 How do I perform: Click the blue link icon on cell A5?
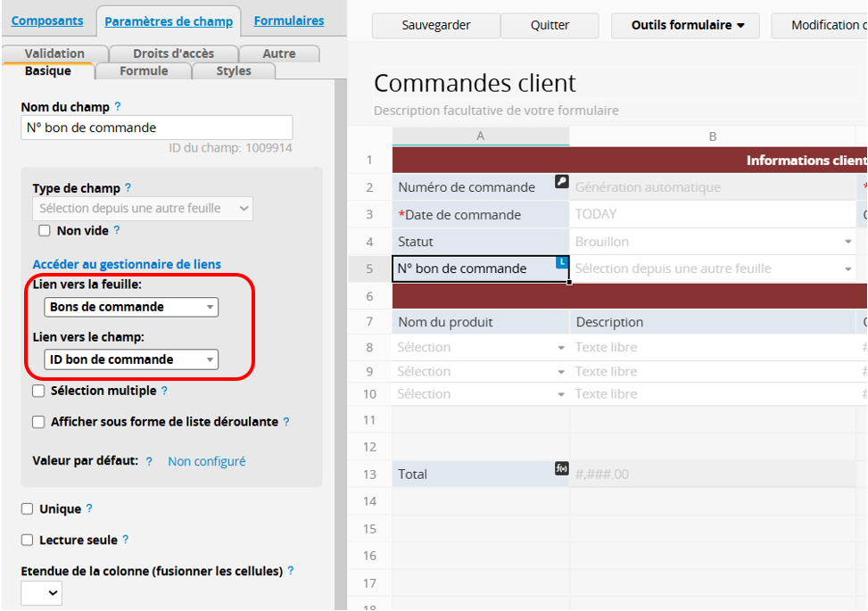[562, 261]
